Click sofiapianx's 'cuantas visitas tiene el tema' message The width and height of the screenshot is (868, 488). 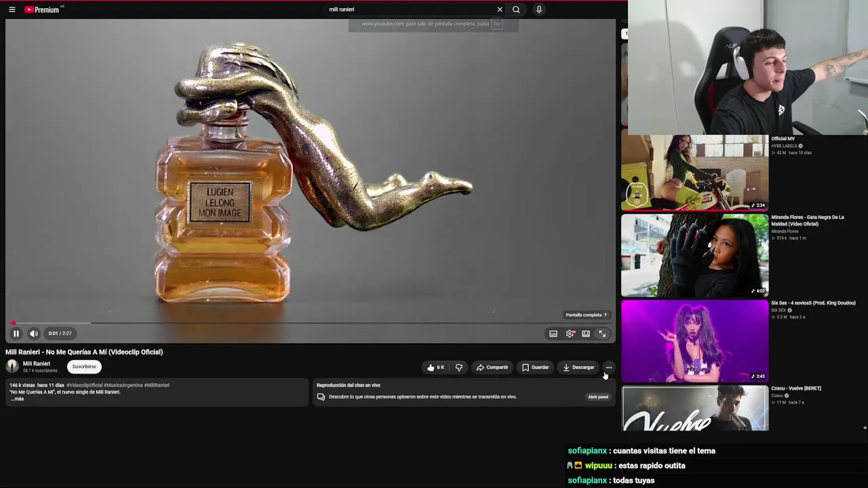tap(664, 451)
